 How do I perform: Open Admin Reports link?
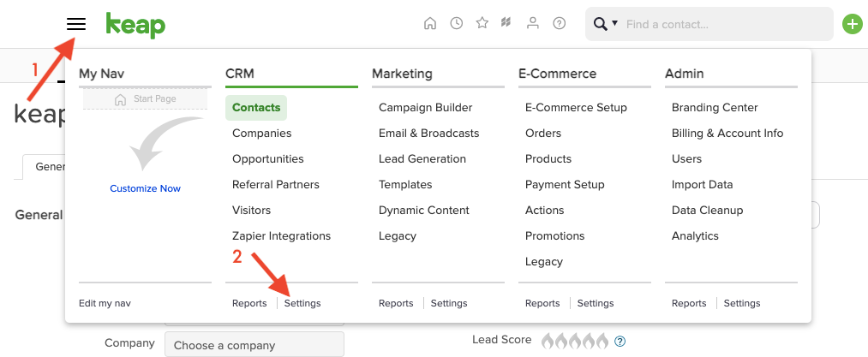click(x=689, y=303)
